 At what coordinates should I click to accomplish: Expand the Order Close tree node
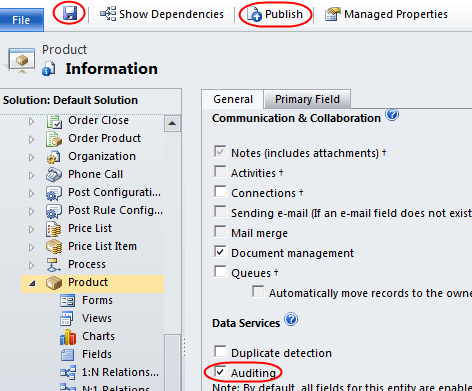(x=31, y=121)
